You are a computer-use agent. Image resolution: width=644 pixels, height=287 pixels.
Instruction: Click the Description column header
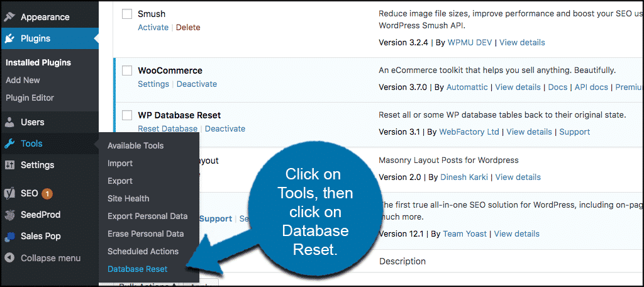[x=402, y=261]
